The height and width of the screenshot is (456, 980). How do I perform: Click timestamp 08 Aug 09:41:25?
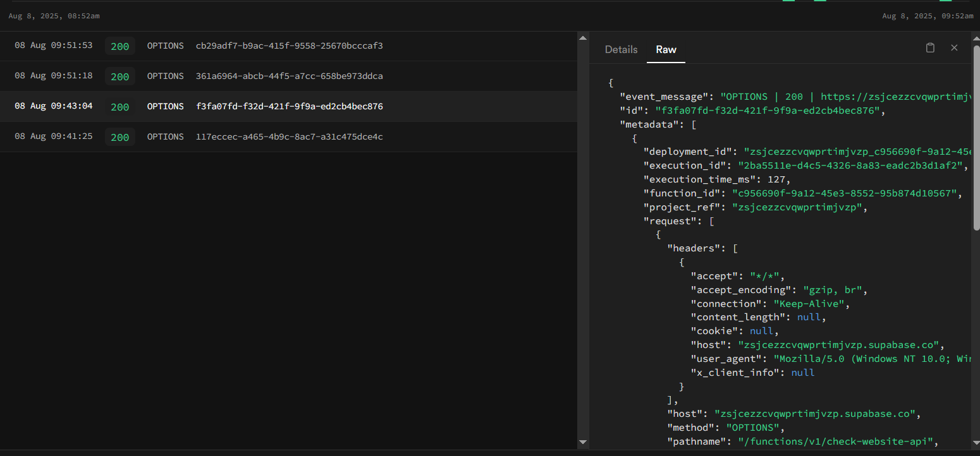pos(54,136)
